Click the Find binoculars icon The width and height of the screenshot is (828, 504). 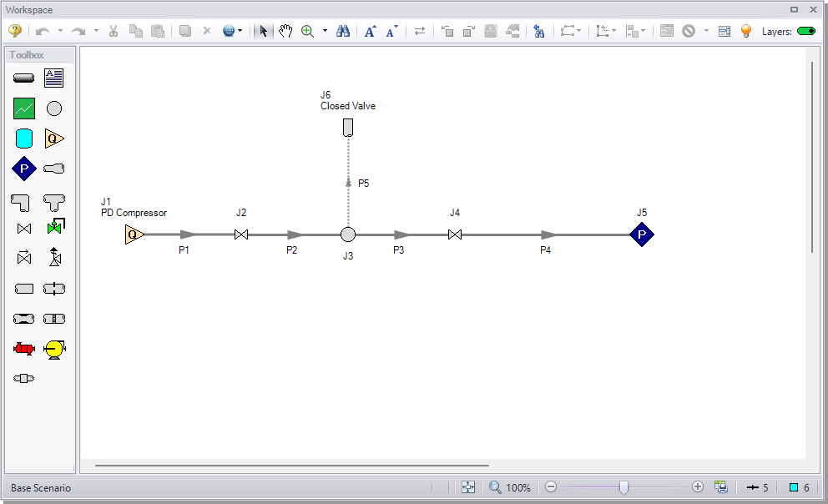point(343,31)
